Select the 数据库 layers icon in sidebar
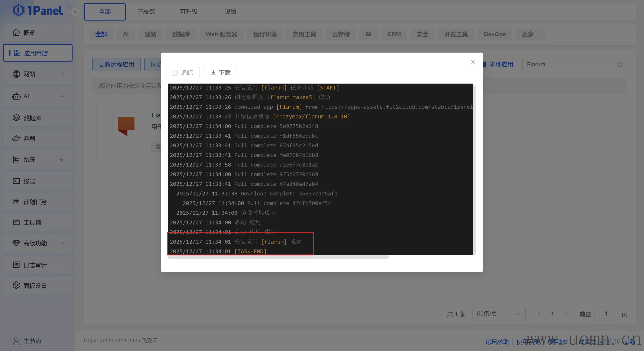The image size is (644, 351). tap(16, 118)
